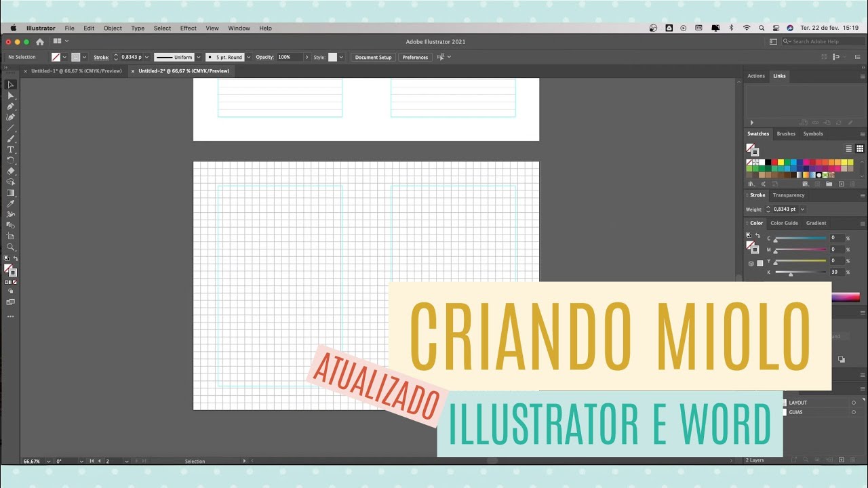The image size is (868, 488).
Task: Open the Actions tab
Action: click(756, 76)
